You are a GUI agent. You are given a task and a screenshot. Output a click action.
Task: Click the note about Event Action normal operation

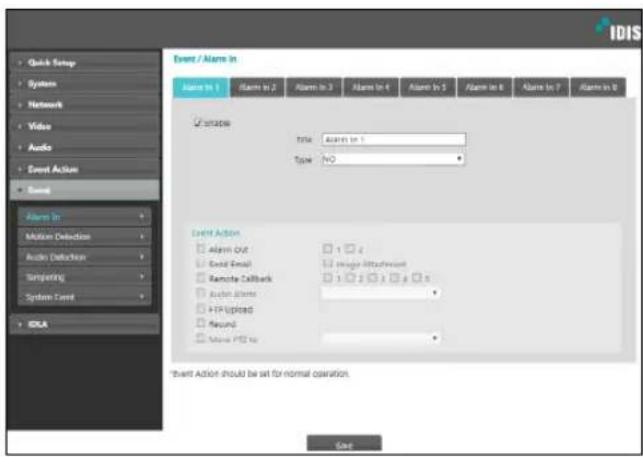pos(260,374)
